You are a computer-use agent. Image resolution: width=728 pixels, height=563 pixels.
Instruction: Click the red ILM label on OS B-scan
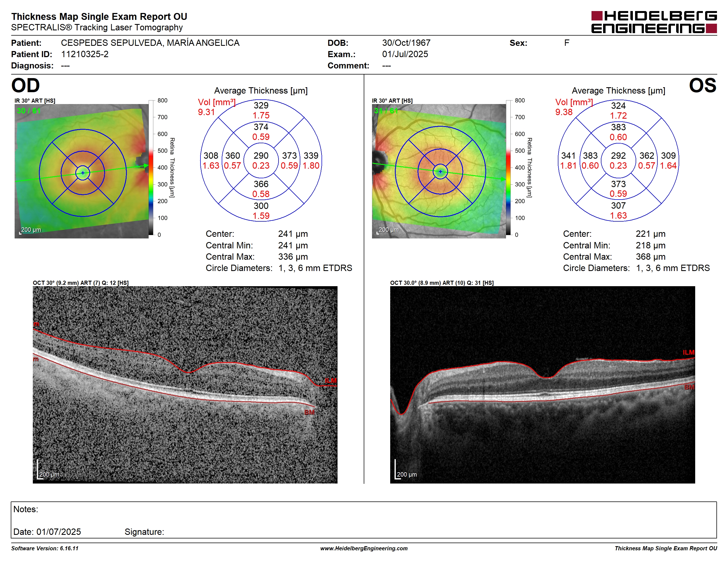[x=688, y=352]
